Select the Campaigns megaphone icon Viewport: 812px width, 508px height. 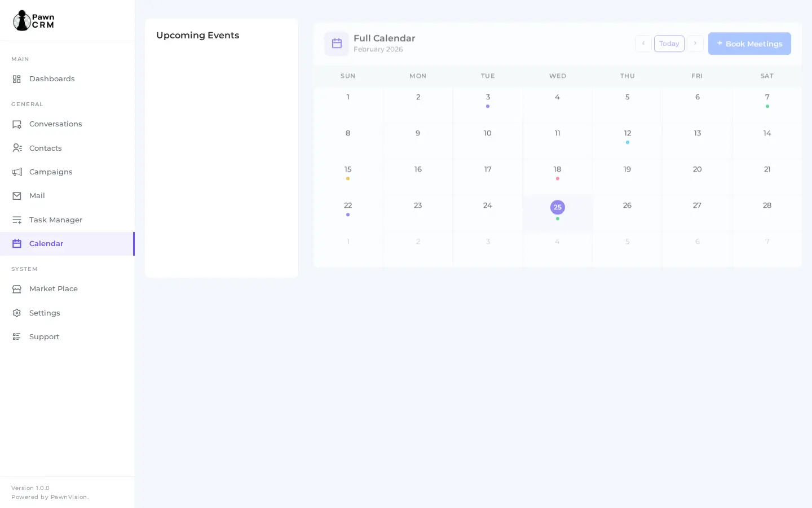click(17, 172)
